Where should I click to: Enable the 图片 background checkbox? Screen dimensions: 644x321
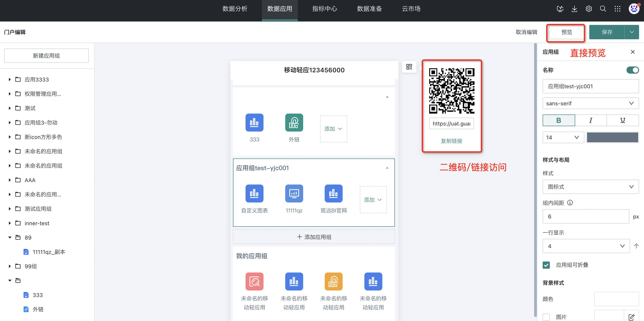[x=546, y=317]
